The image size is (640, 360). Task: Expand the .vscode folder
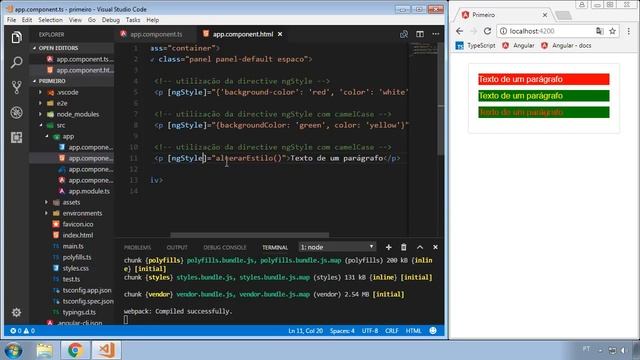pyautogui.click(x=40, y=92)
